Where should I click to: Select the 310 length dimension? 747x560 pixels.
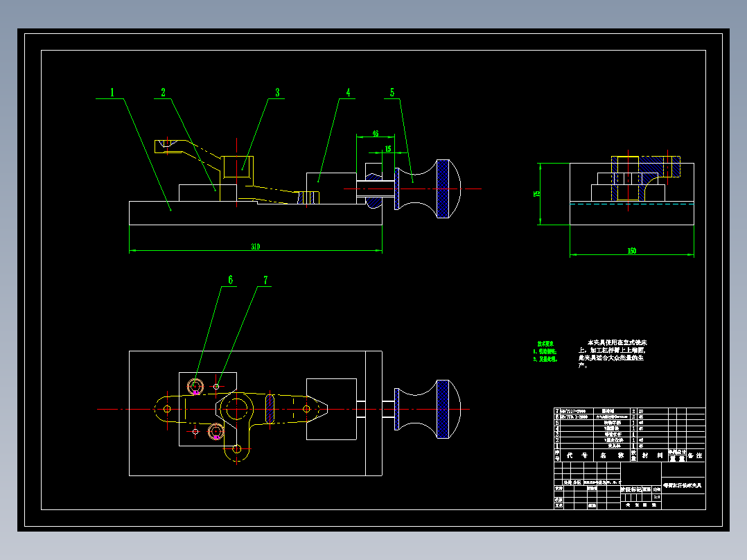pos(255,247)
